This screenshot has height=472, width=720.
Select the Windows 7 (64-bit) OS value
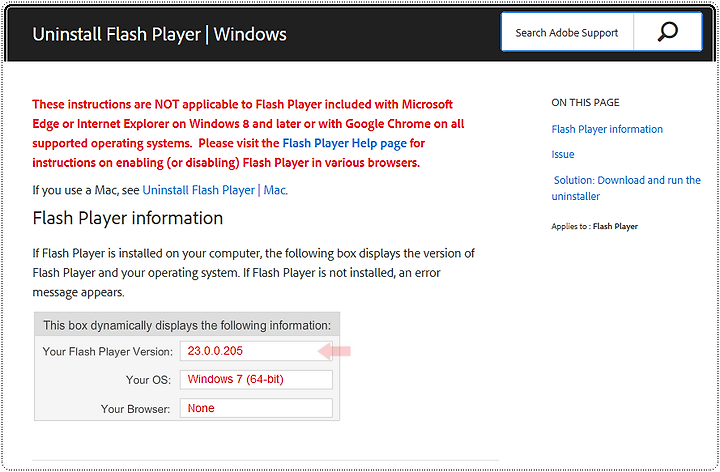click(x=235, y=379)
